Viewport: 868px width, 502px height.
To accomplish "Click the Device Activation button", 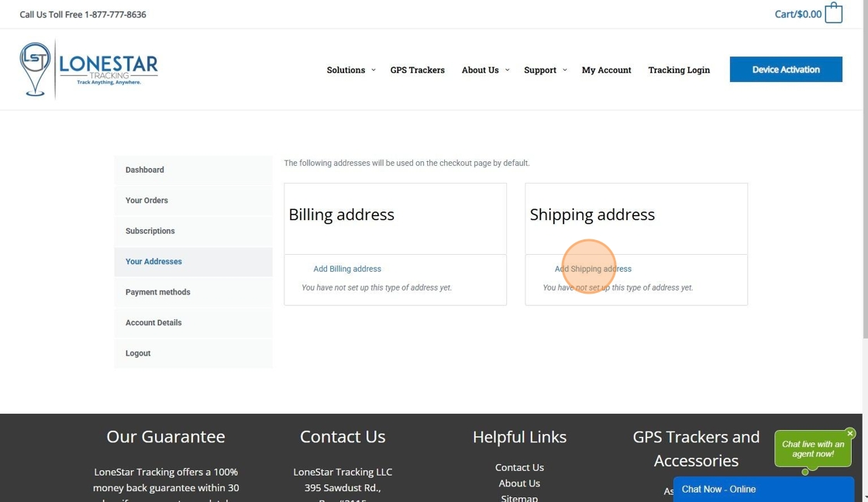I will (786, 69).
